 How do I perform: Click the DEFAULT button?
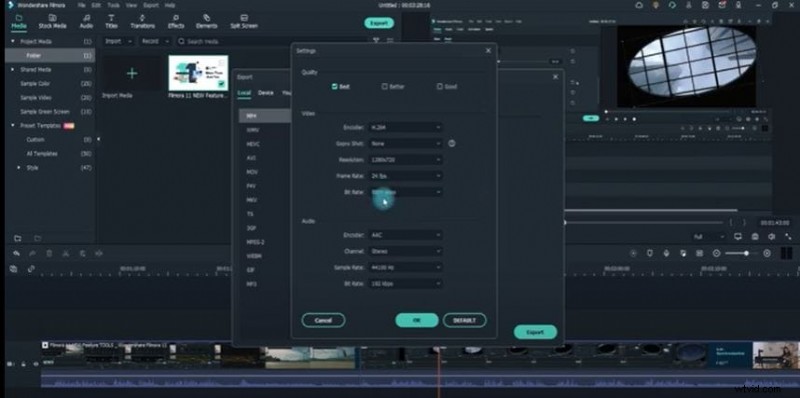[x=464, y=320]
